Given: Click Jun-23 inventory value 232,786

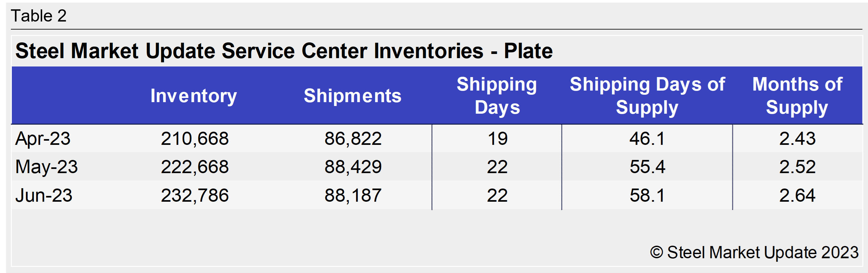Looking at the screenshot, I should (195, 195).
